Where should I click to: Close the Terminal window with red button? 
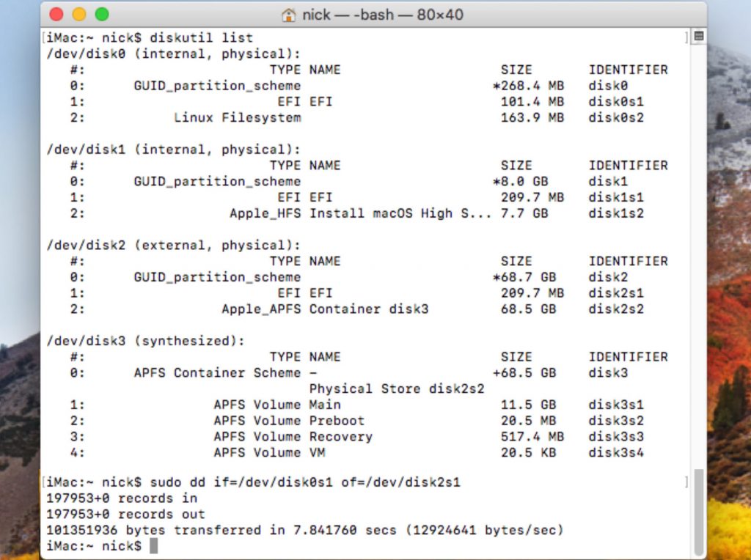point(57,15)
